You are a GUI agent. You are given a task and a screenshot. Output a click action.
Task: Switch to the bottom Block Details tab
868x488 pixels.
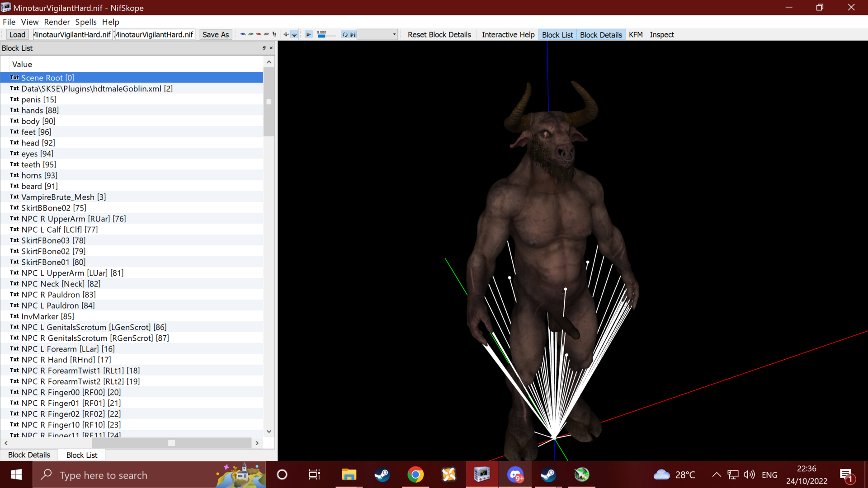29,455
